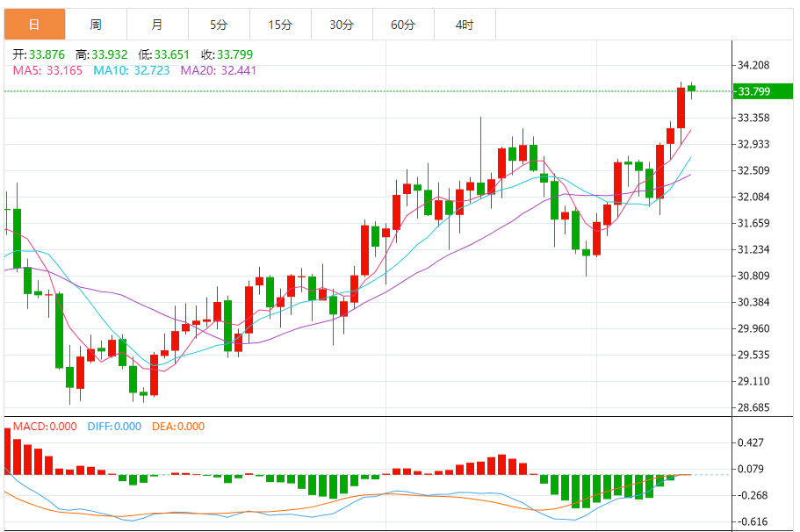Click the green 33.799 current price tag
Image resolution: width=800 pixels, height=532 pixels.
[762, 91]
